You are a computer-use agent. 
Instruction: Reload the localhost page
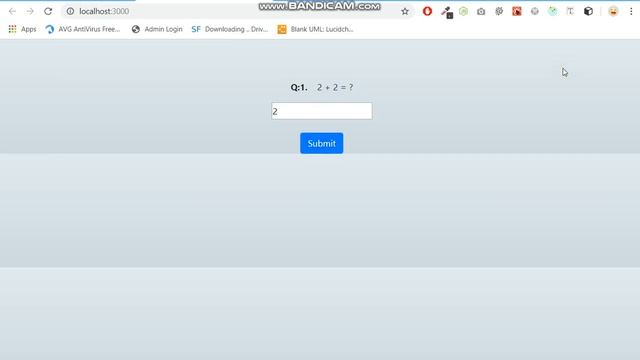click(x=48, y=11)
